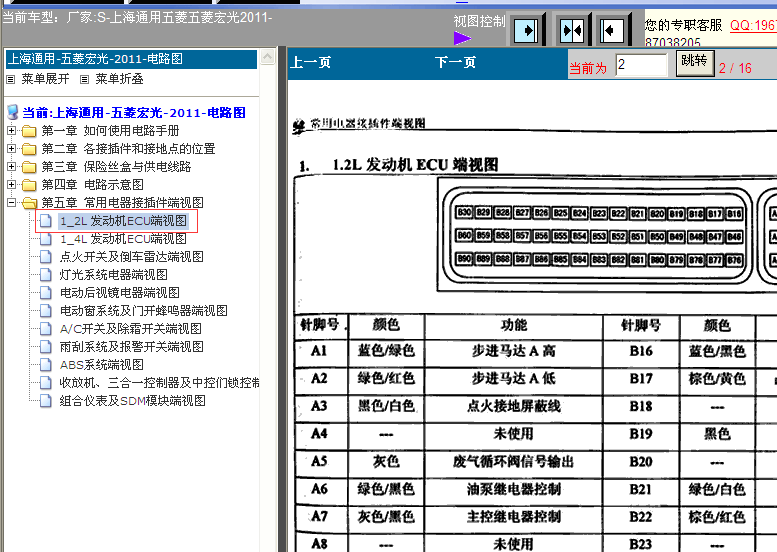This screenshot has height=552, width=777.
Task: Click the folder icon of 第三章 保险丝盒与供电线路
Action: click(x=29, y=167)
